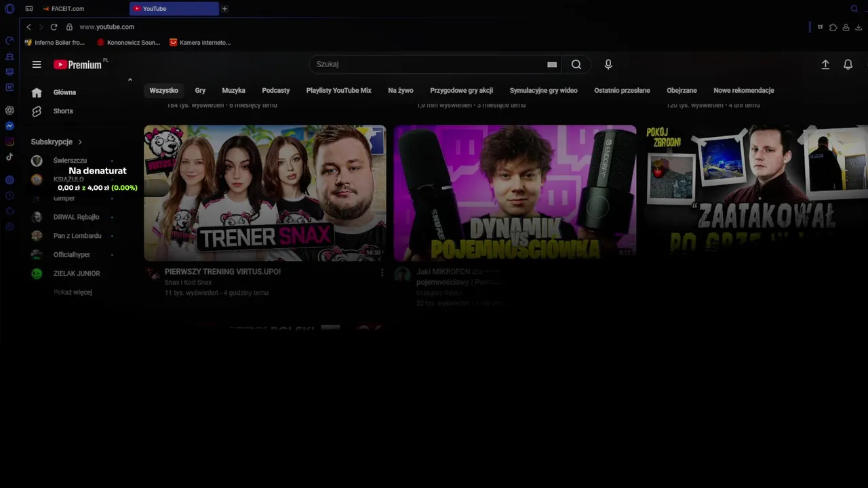Select the Podcasty filter chip

coord(276,90)
